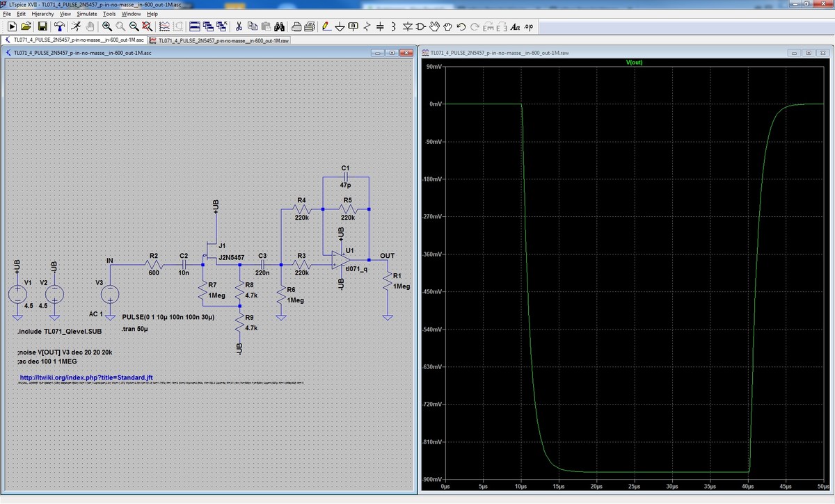Switch to the .raw waveform tab
This screenshot has width=835, height=504.
(x=219, y=40)
